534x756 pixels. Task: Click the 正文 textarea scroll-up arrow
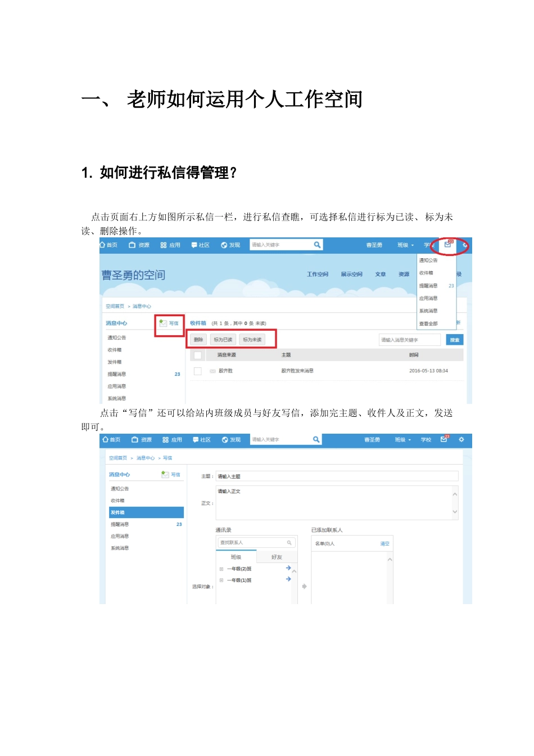455,494
